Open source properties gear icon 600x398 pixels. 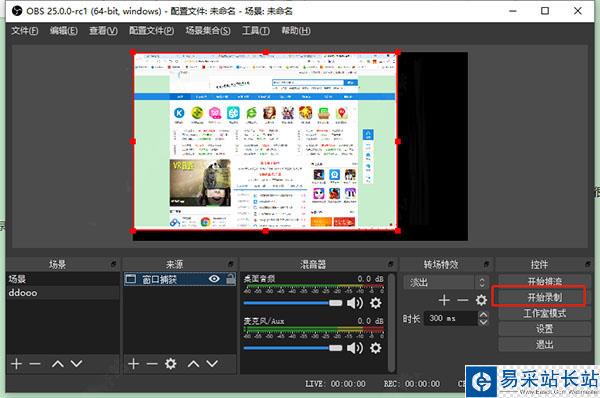click(x=170, y=364)
